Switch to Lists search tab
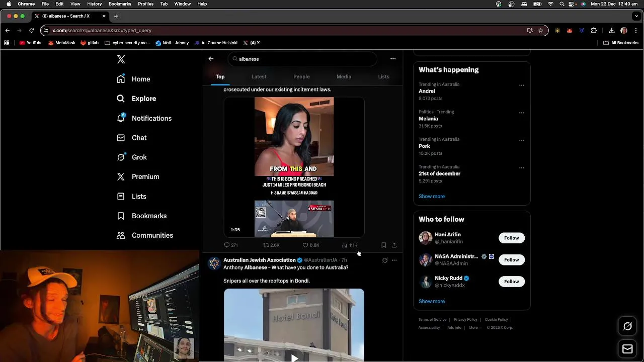Image resolution: width=644 pixels, height=362 pixels. 383,77
